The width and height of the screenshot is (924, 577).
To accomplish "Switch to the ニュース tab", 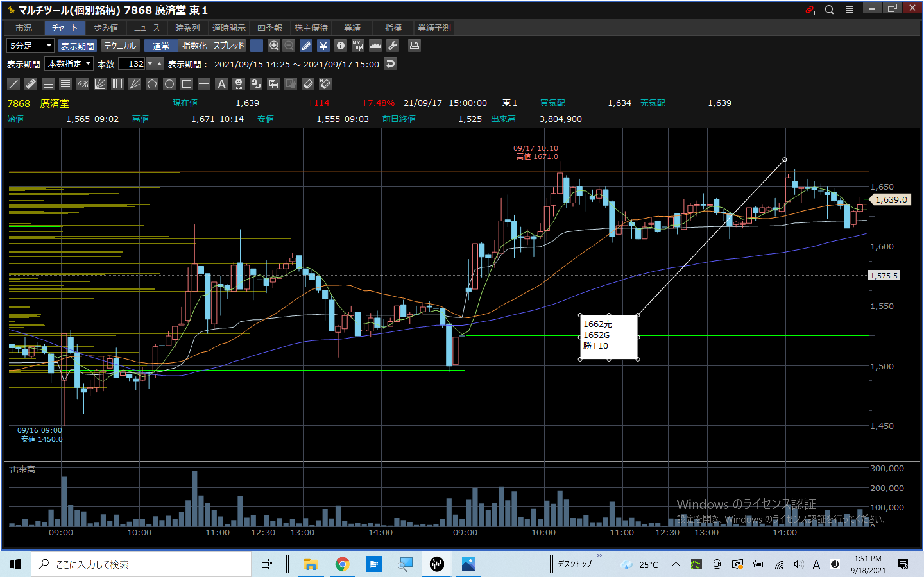I will pyautogui.click(x=147, y=28).
